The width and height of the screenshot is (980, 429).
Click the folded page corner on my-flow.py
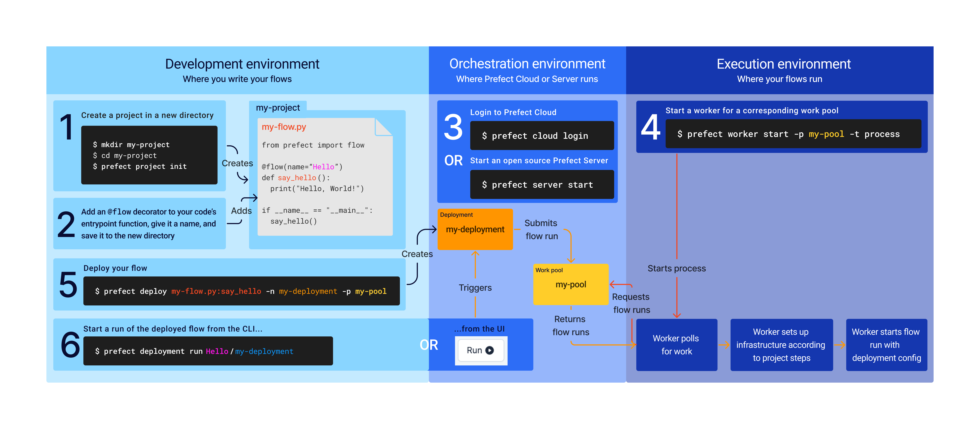[x=384, y=127]
